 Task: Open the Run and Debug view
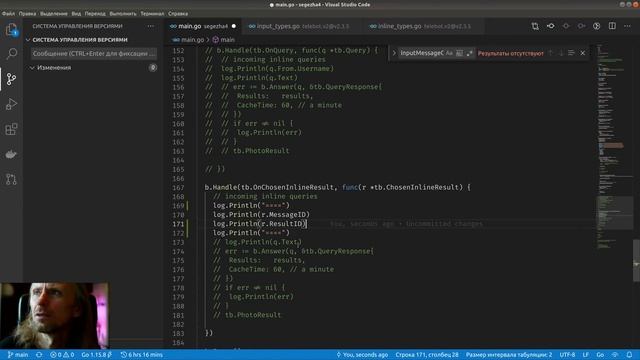[11, 104]
